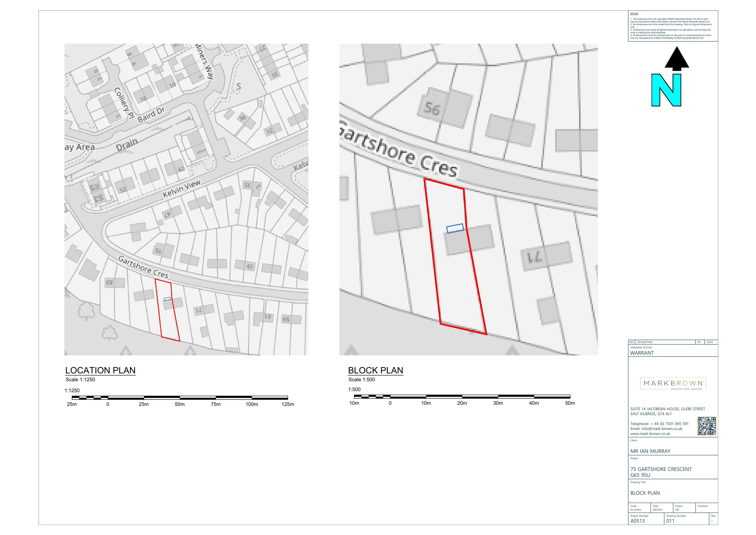756x535 pixels.
Task: Open the info@mark-brown.co.uk email address
Action: click(662, 429)
